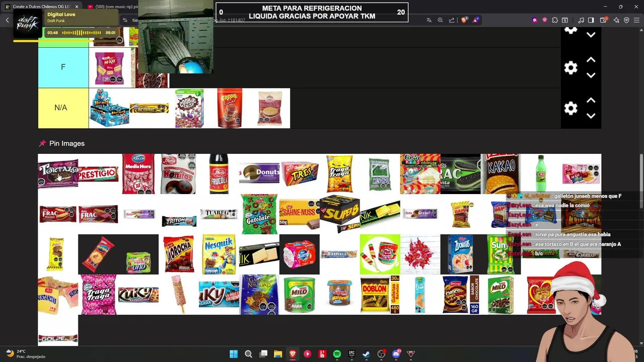The width and height of the screenshot is (644, 362).
Task: Pick the McKay cookies in F tier
Action: pos(109,67)
